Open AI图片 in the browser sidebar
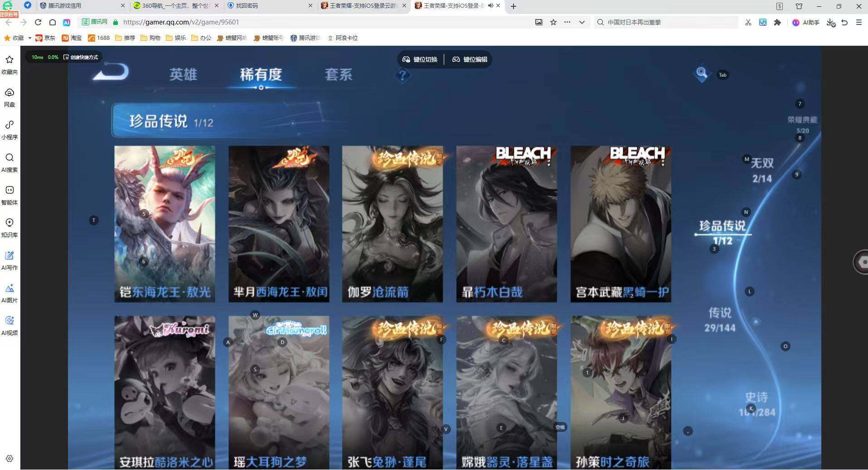Screen dimensions: 868x470 [10, 293]
